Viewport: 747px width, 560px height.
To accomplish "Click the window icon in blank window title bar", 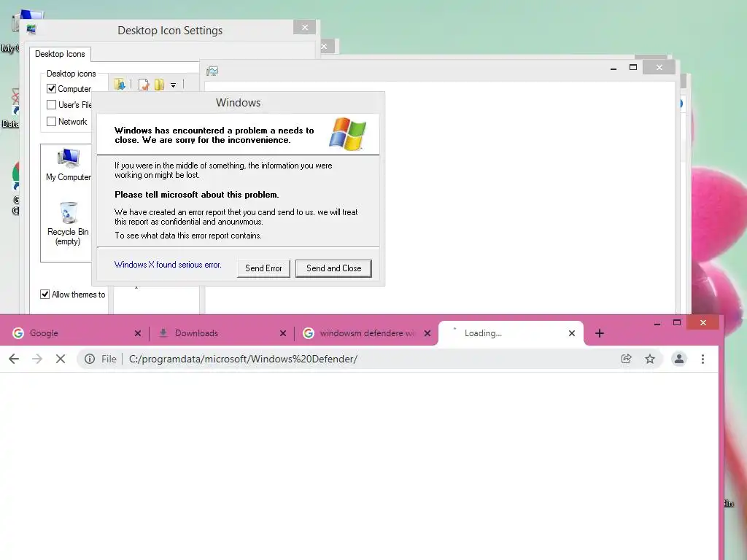I will [212, 71].
